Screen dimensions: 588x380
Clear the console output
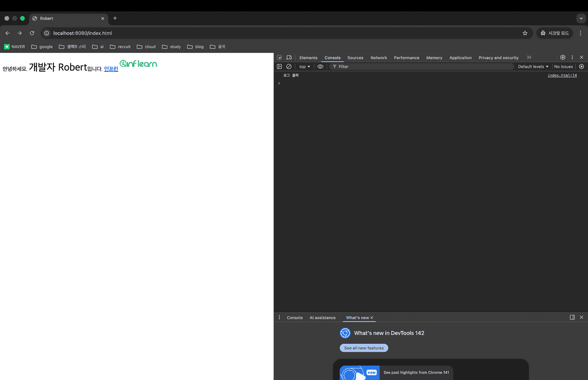(x=289, y=67)
